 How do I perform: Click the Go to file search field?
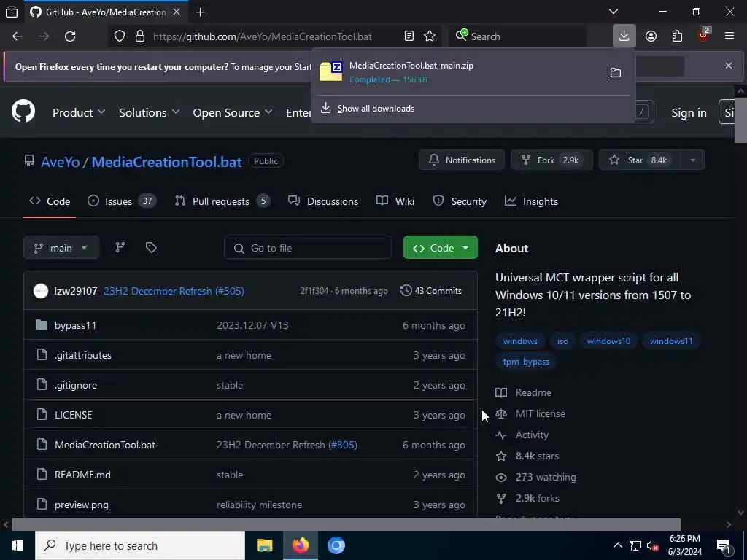click(x=308, y=248)
